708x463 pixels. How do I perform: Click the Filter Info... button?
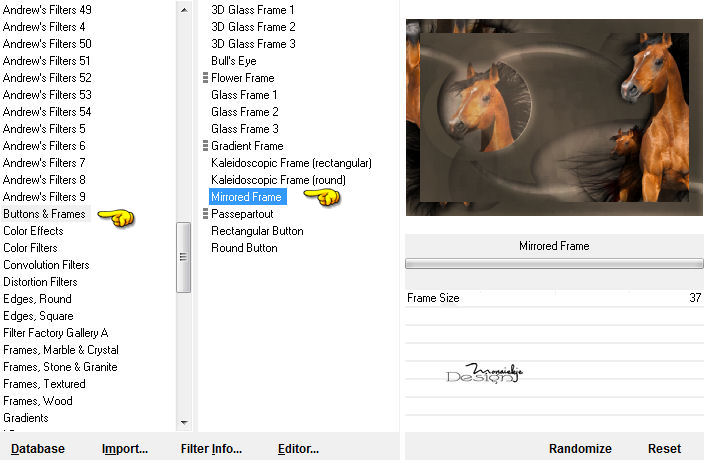[211, 449]
